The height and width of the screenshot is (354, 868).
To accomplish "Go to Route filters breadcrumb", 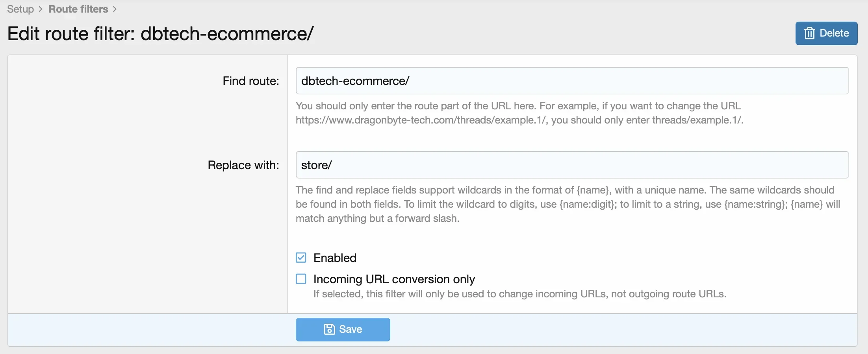I will coord(78,9).
